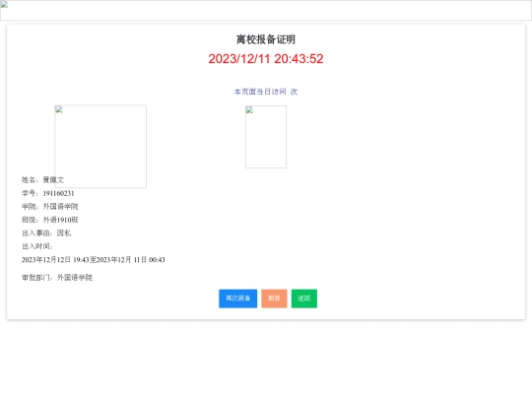Click the 班级: 外语1910班 line
The width and height of the screenshot is (532, 399).
(x=50, y=220)
